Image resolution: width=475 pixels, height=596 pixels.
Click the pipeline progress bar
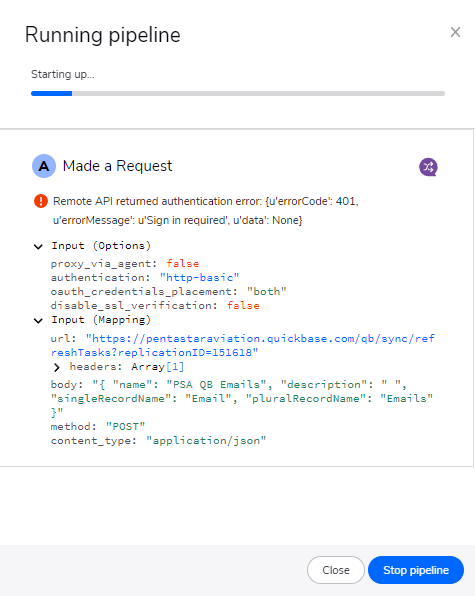[238, 94]
